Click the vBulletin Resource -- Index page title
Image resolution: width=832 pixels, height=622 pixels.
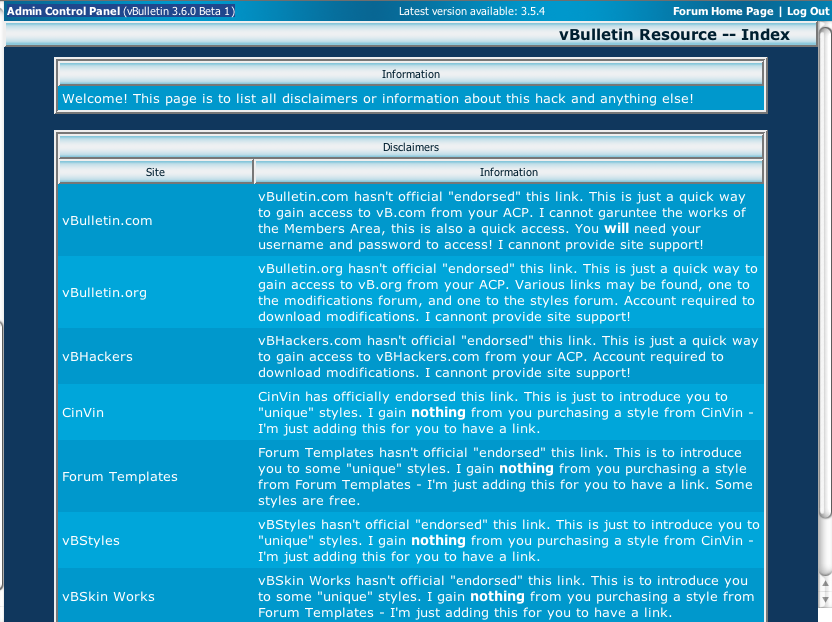[674, 35]
